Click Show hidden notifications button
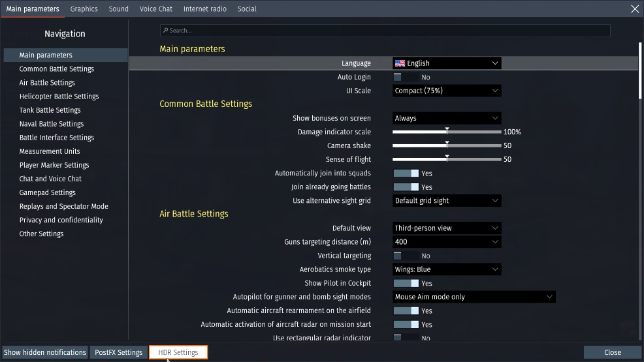Screen dimensions: 644x362 (45, 352)
